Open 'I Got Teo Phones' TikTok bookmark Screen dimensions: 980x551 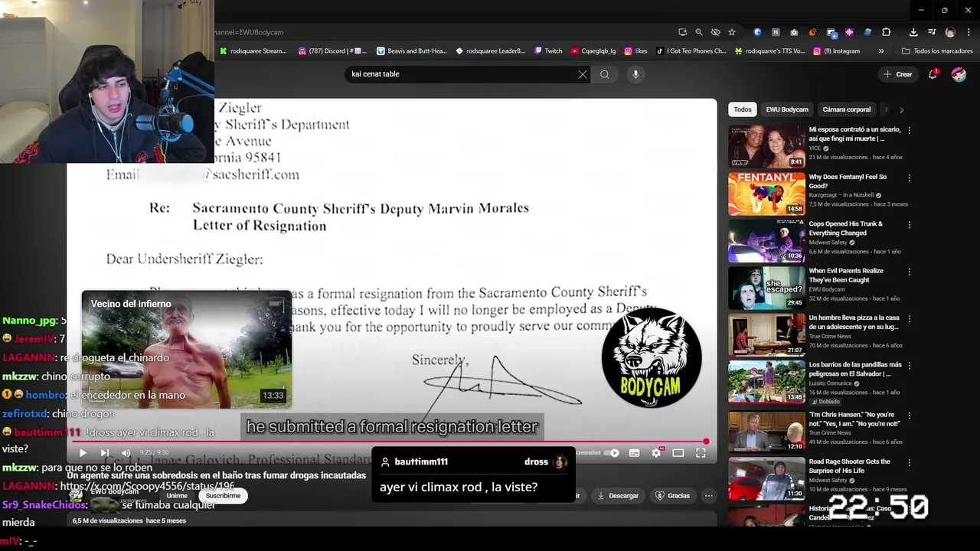point(691,51)
